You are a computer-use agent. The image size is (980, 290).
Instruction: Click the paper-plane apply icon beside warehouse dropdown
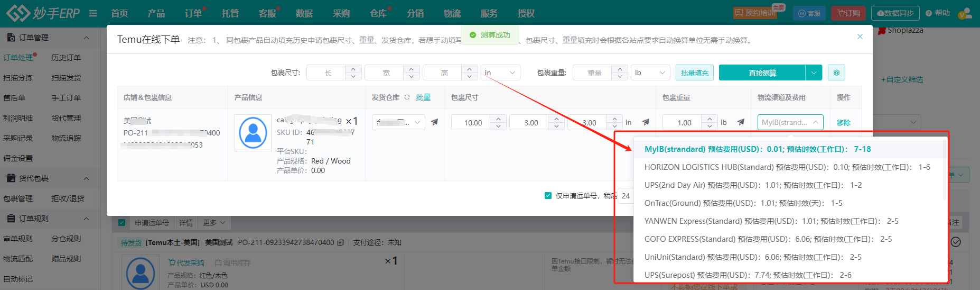click(x=434, y=122)
